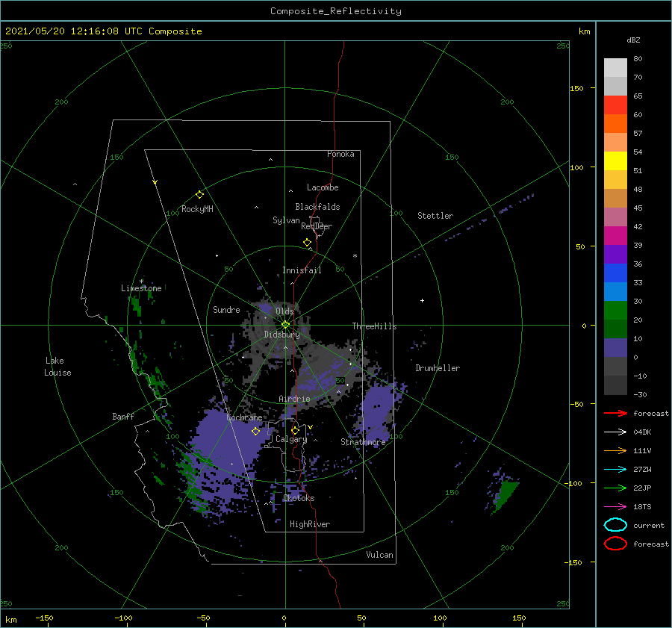Click the yellow marker above Calgary label
Image resolution: width=672 pixels, height=628 pixels.
pos(295,430)
